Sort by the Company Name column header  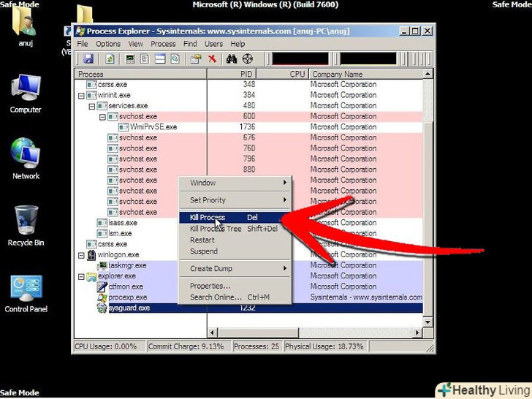click(x=365, y=75)
